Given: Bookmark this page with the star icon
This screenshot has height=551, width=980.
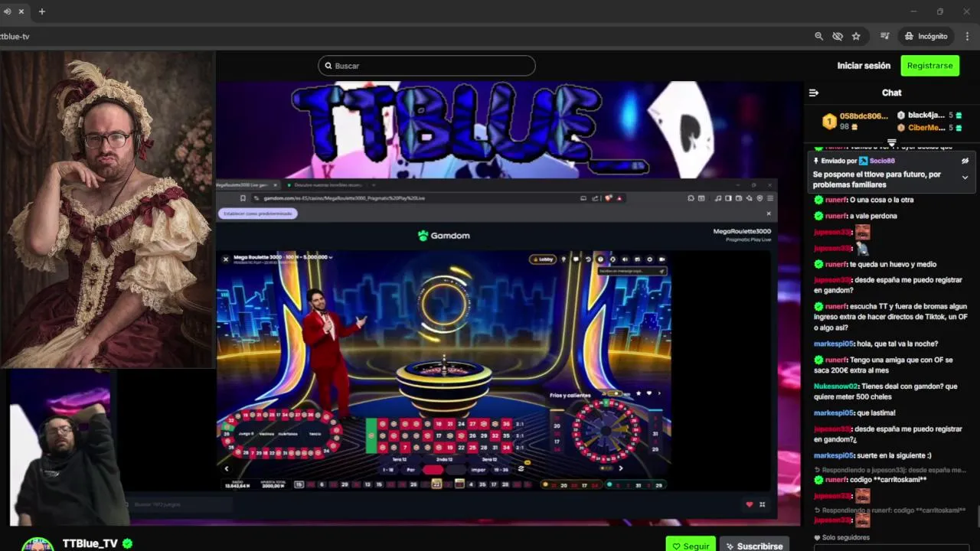Looking at the screenshot, I should pos(856,36).
